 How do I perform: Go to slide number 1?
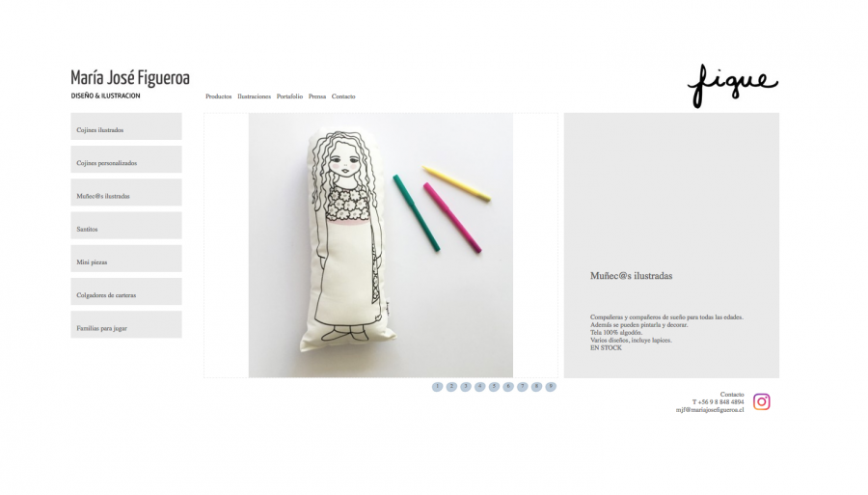pos(437,387)
